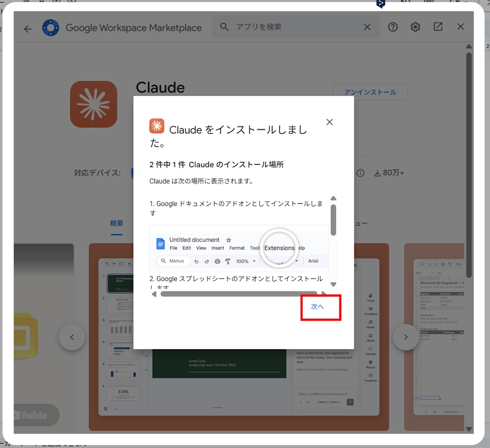Image resolution: width=490 pixels, height=448 pixels.
Task: Show previous screenshot with left chevron
Action: (x=72, y=337)
